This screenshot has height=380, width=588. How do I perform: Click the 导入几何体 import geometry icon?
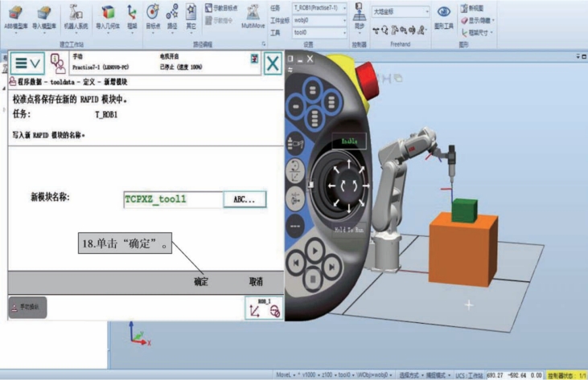pos(108,18)
